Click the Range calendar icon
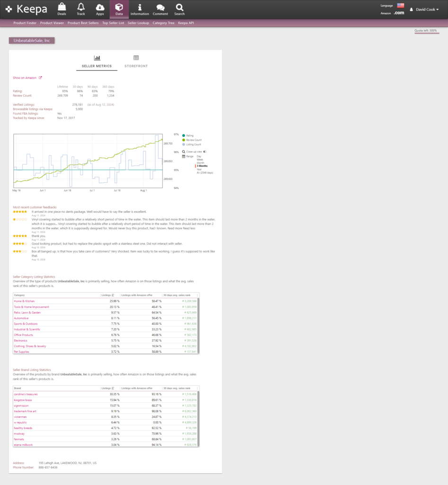448x485 pixels. point(184,156)
